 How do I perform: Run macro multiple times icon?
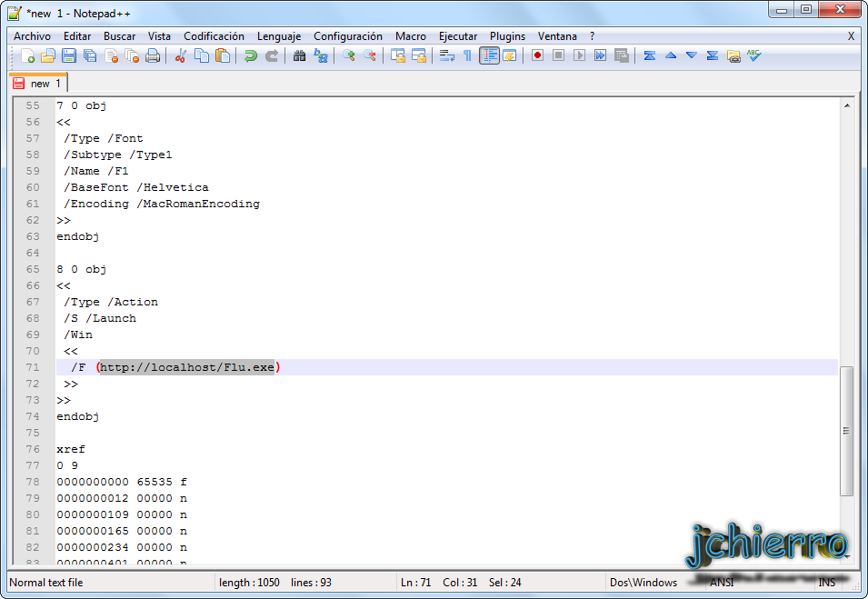600,56
